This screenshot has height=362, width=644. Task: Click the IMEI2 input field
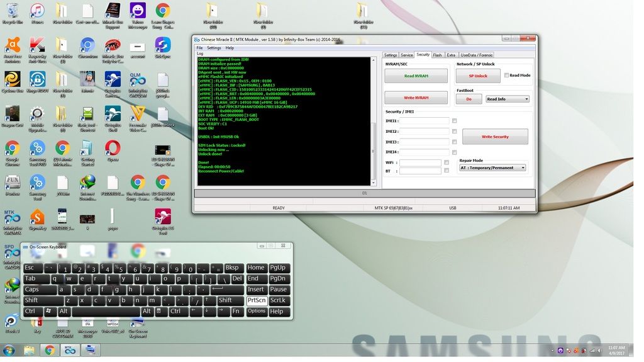point(424,132)
